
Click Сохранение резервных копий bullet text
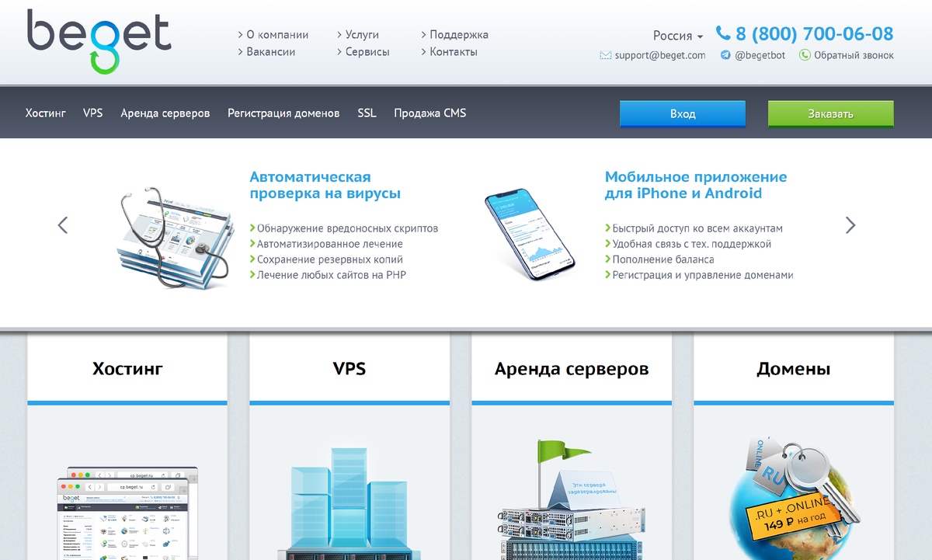pyautogui.click(x=330, y=259)
